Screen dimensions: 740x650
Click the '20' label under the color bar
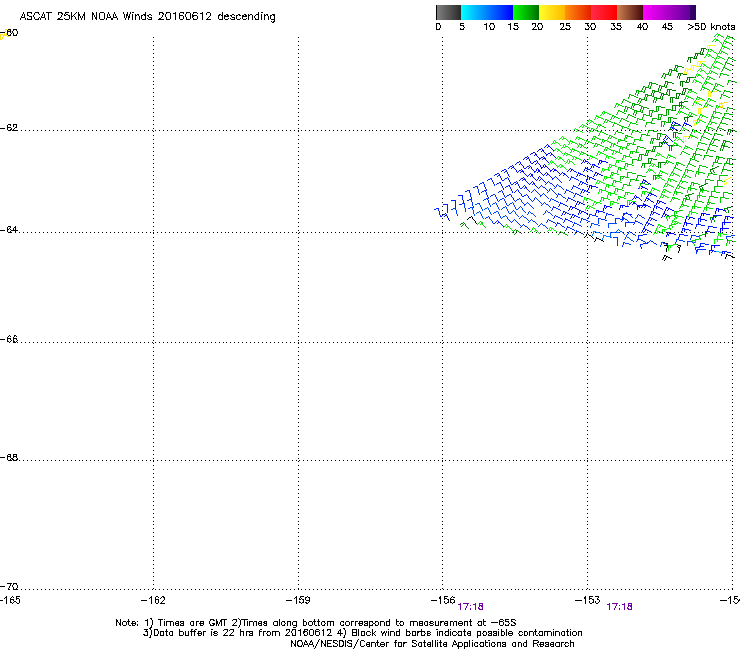538,27
